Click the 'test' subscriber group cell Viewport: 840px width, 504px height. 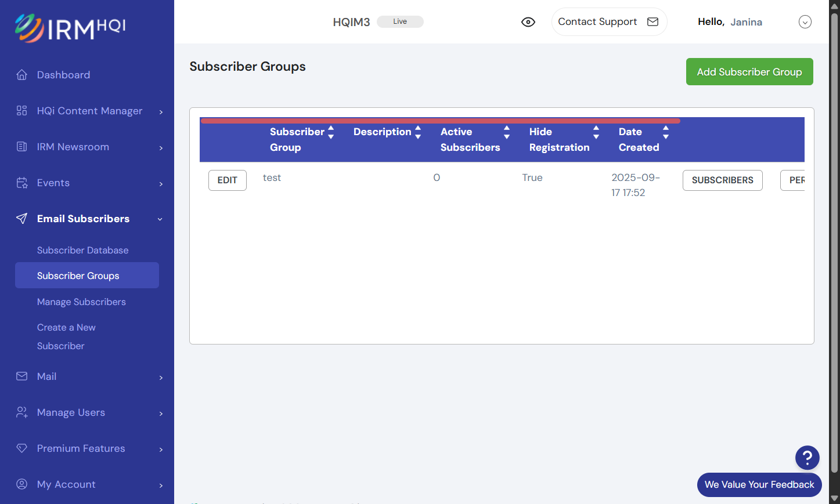tap(272, 177)
